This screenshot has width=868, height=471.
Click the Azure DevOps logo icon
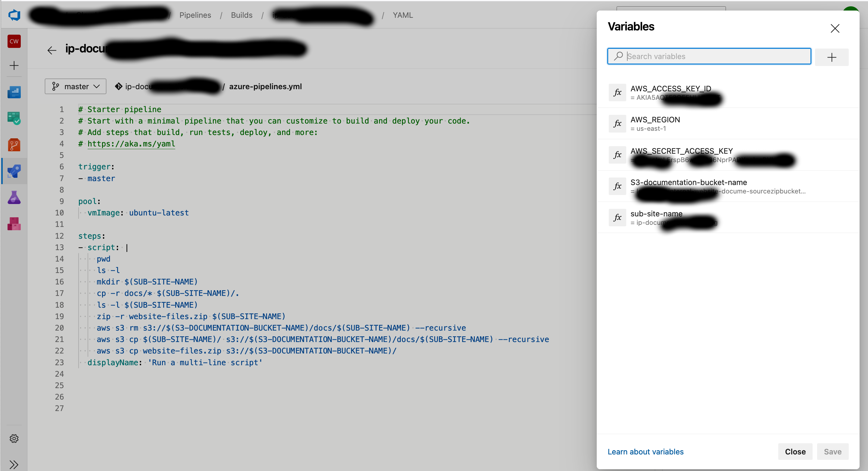(14, 15)
